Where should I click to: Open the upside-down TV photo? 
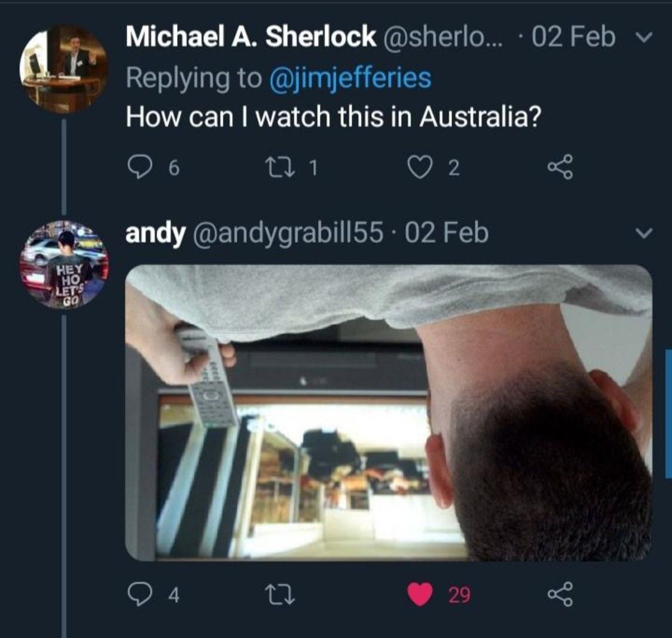(x=389, y=412)
